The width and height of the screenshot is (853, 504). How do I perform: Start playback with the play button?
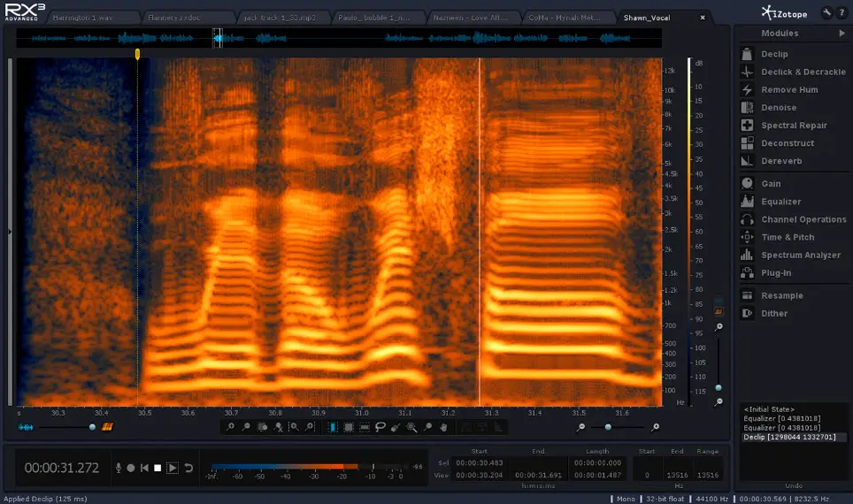click(x=173, y=468)
